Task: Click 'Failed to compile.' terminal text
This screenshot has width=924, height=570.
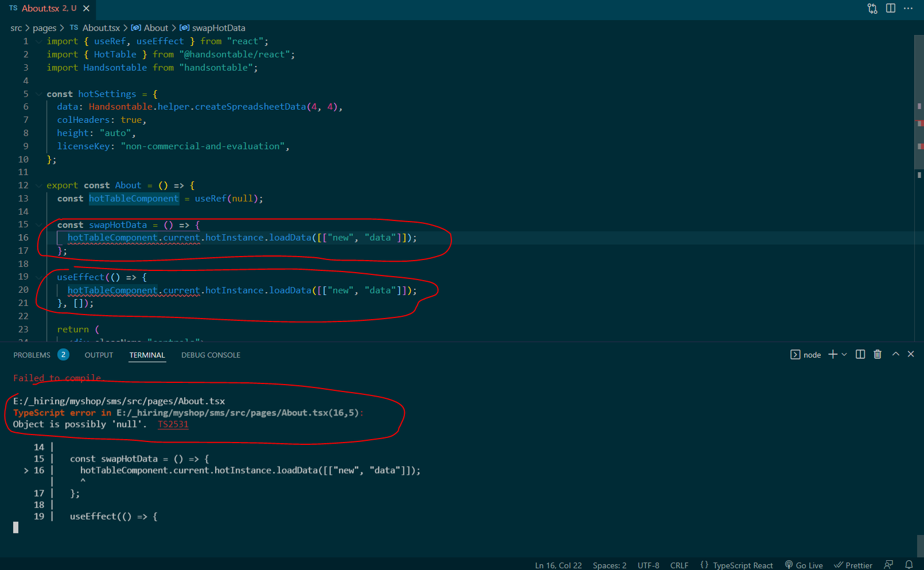Action: [x=58, y=378]
